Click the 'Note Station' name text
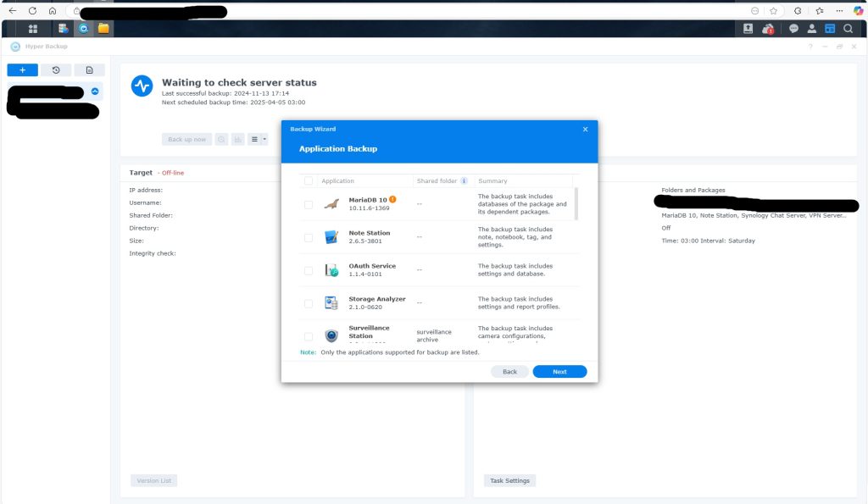 point(370,233)
